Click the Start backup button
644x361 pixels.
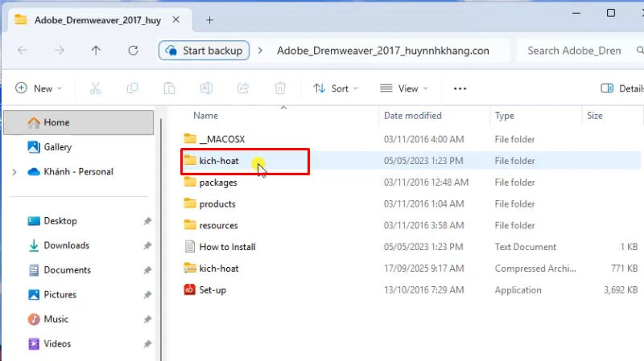point(204,51)
